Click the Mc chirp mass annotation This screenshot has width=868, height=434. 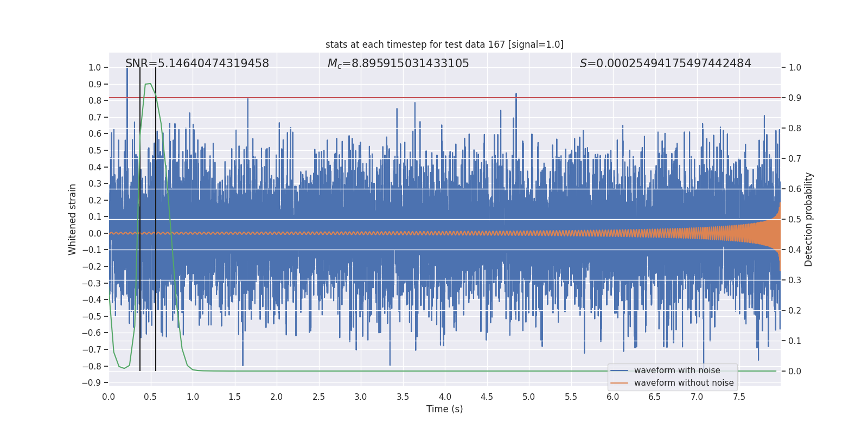[398, 63]
